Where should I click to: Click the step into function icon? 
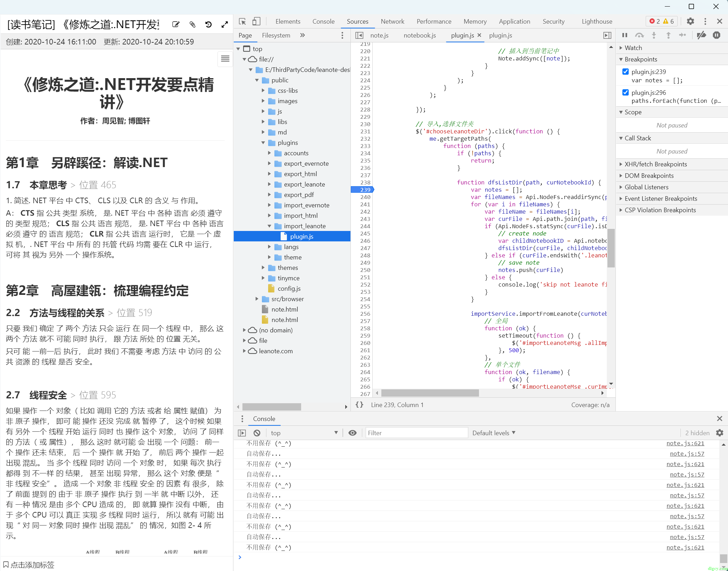(654, 35)
